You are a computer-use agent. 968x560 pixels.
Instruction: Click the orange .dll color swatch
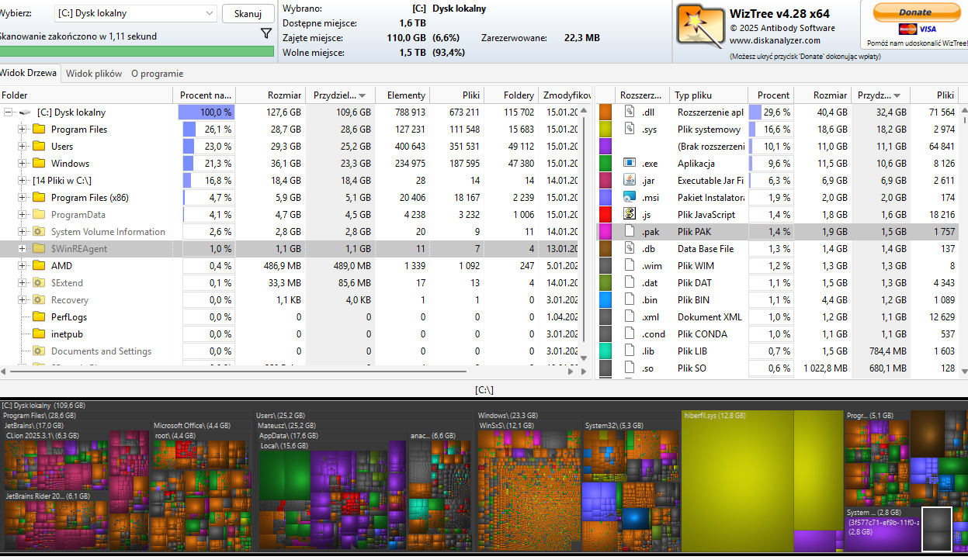(x=605, y=112)
